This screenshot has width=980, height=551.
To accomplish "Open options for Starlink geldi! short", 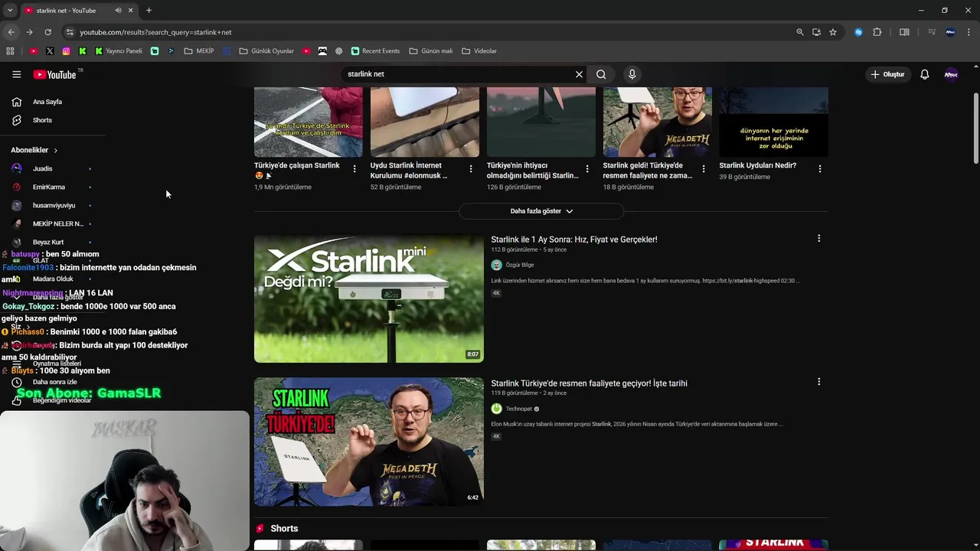I will coord(704,169).
